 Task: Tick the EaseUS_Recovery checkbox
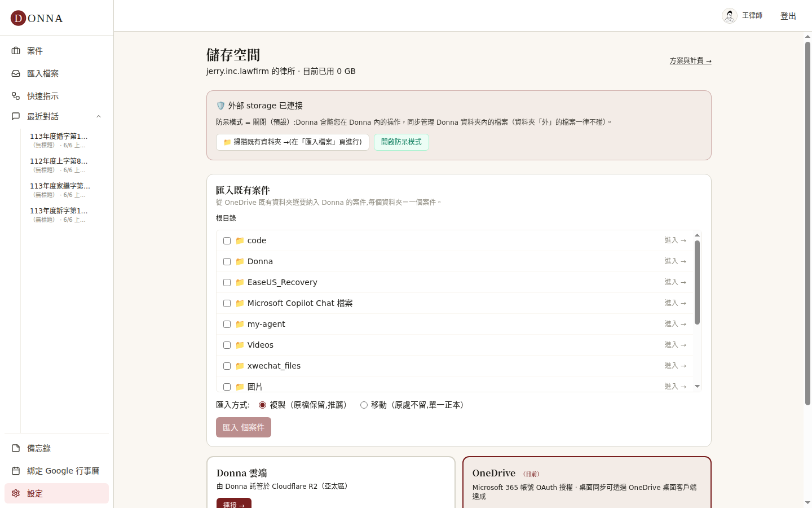click(227, 282)
